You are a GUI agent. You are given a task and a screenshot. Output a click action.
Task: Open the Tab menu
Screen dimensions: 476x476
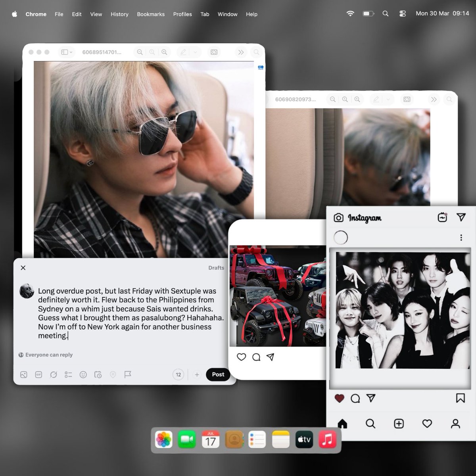[205, 14]
